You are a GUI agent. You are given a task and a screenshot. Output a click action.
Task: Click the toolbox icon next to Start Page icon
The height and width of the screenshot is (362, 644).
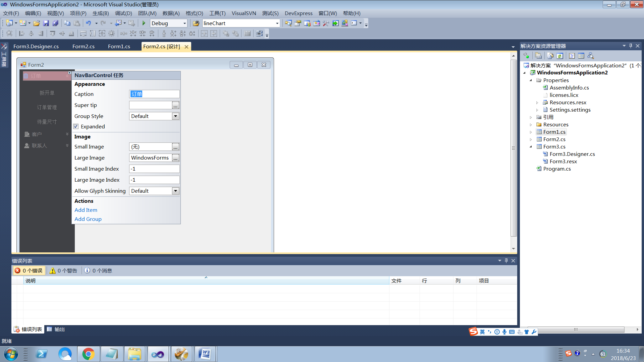pyautogui.click(x=326, y=23)
